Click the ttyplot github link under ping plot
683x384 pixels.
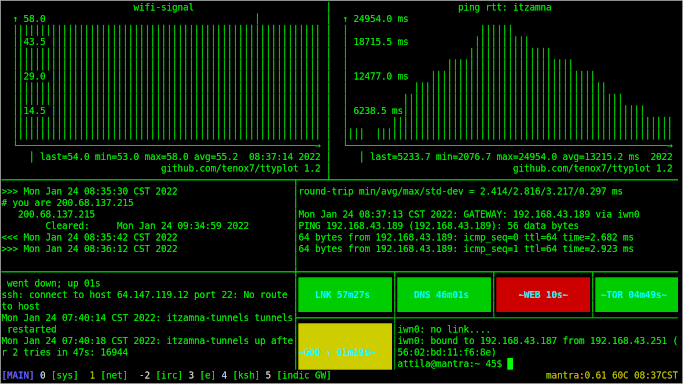(x=592, y=168)
